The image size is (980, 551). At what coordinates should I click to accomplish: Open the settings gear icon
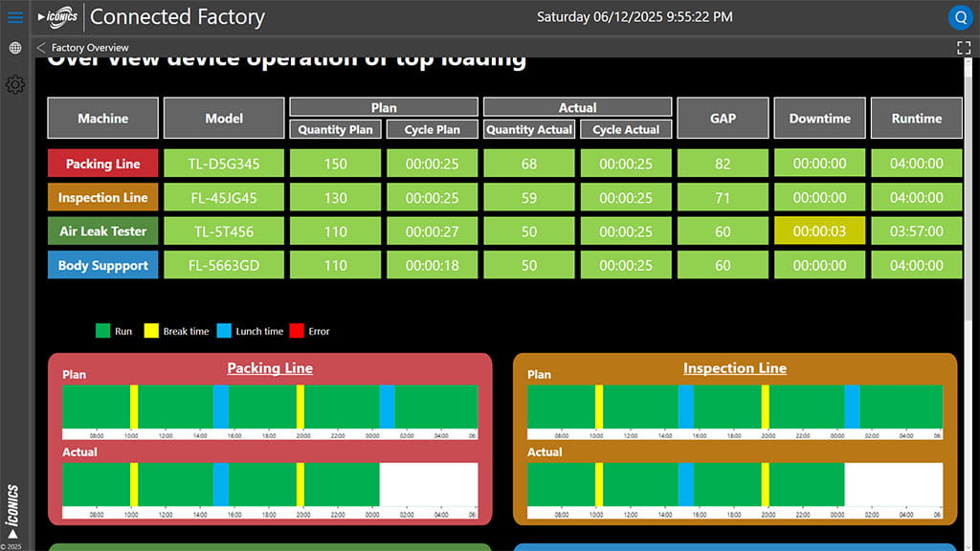pos(14,85)
